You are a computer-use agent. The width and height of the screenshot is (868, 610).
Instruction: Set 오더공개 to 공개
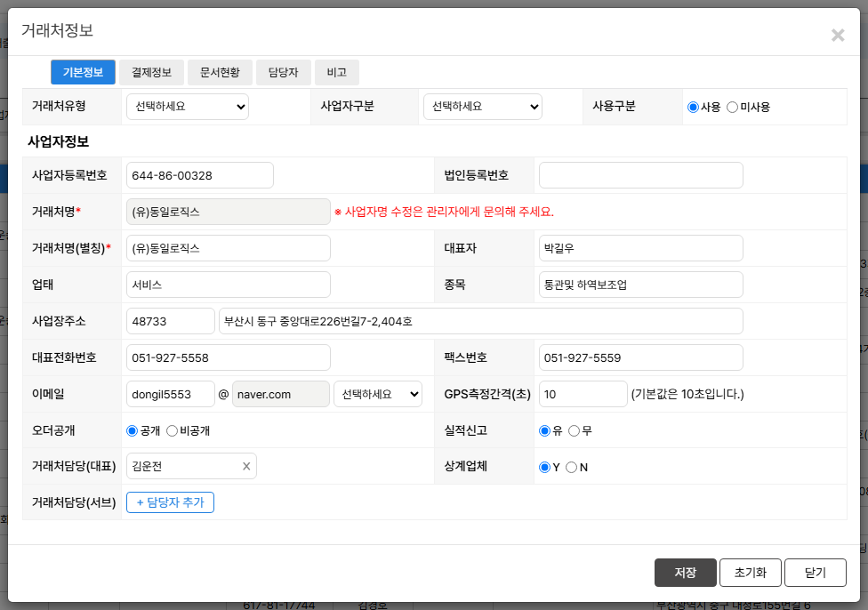pyautogui.click(x=132, y=430)
